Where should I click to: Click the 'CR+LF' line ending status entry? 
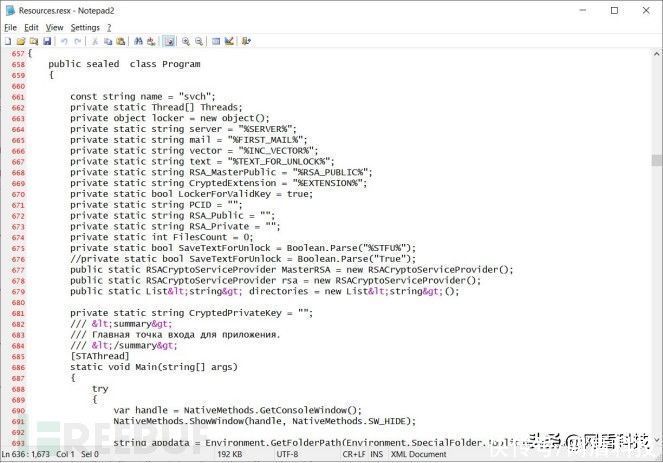[x=354, y=454]
